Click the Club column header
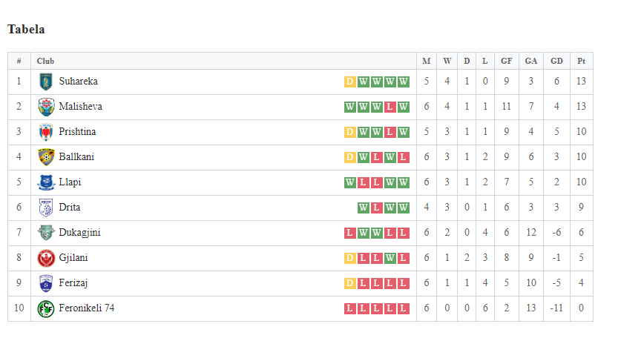This screenshot has height=341, width=644. coord(45,61)
